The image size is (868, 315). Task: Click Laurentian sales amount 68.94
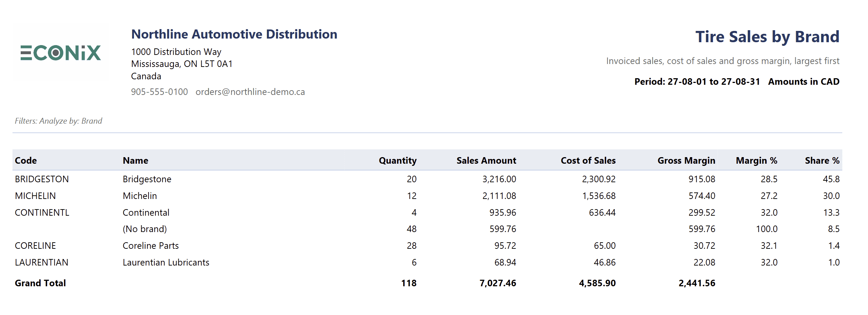505,262
